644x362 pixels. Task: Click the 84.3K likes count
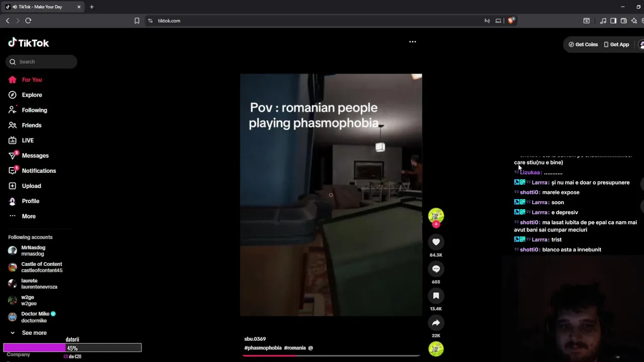(436, 255)
